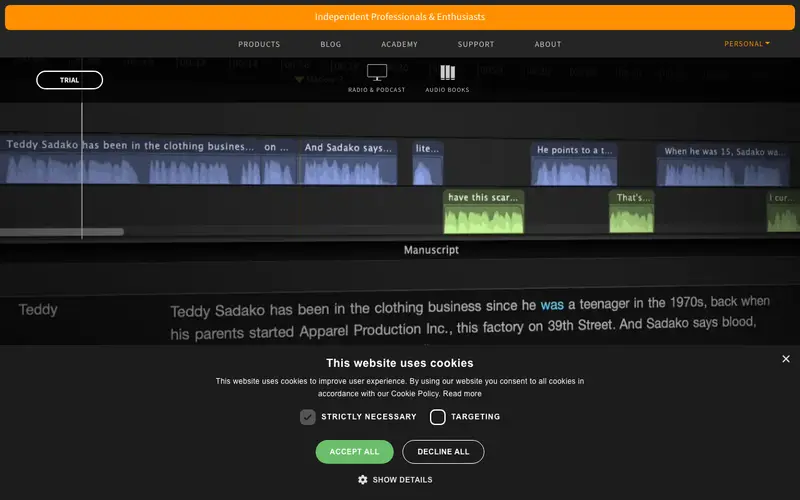The width and height of the screenshot is (800, 500).
Task: Open the Support menu item
Action: coord(476,44)
